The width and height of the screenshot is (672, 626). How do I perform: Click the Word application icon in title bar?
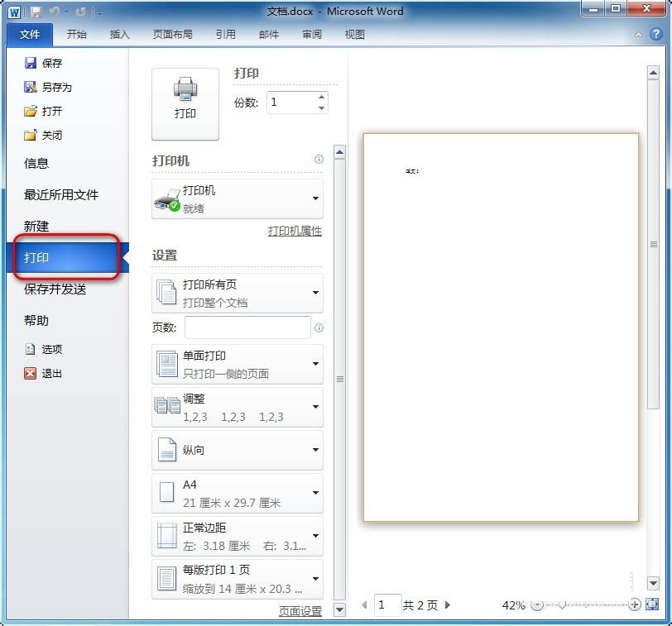[x=14, y=12]
